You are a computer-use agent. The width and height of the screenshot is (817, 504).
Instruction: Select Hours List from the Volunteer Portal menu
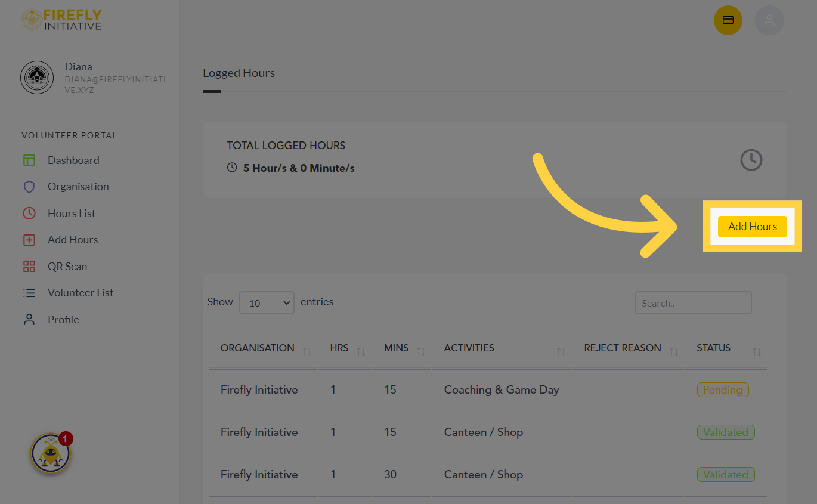click(72, 213)
